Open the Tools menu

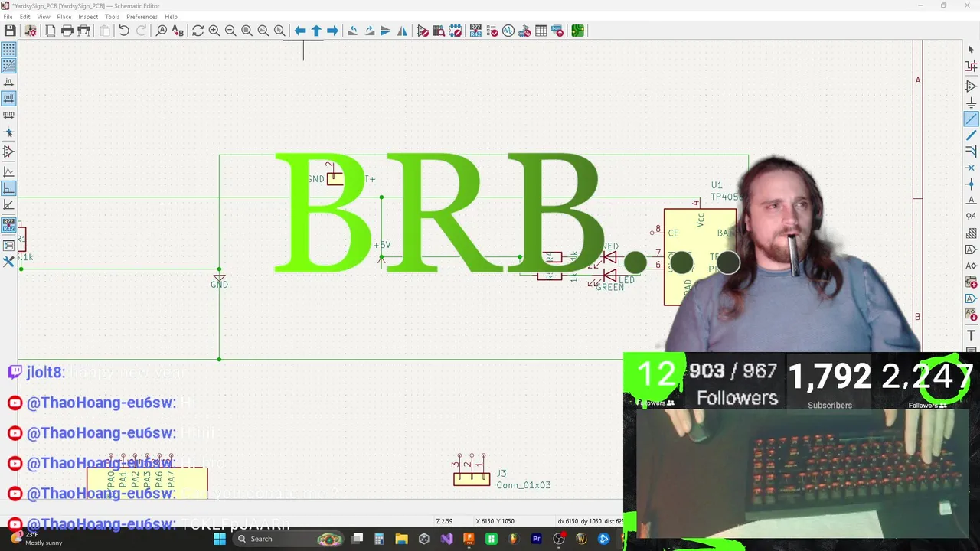pos(113,17)
